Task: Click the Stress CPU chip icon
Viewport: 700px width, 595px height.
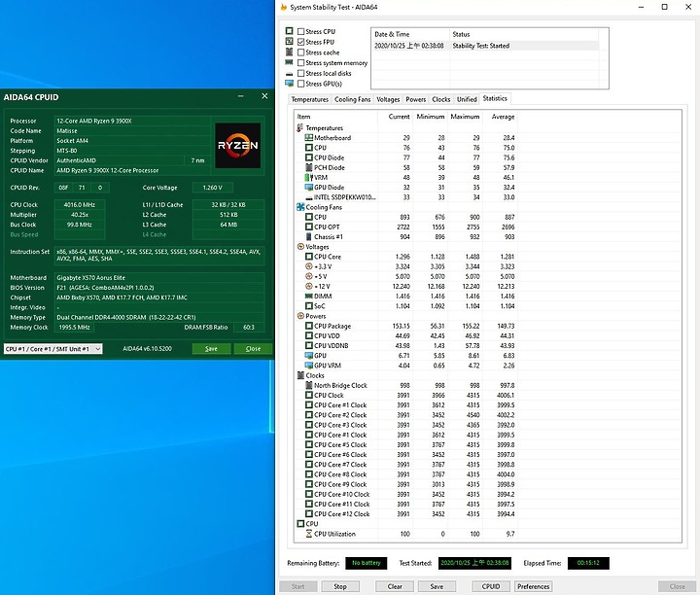Action: 290,31
